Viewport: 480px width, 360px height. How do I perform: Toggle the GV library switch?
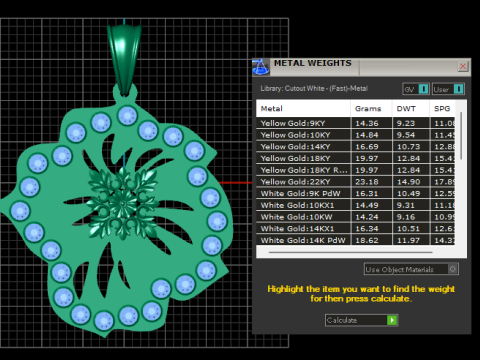click(x=416, y=89)
